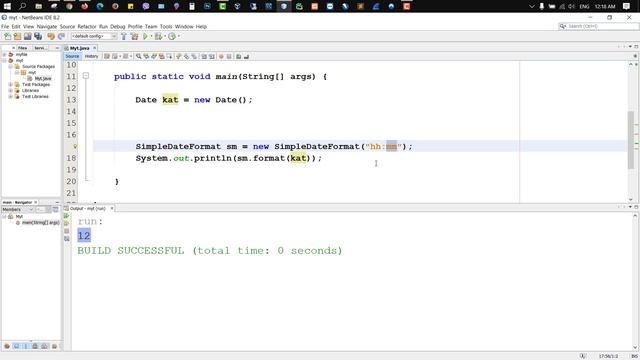Close the Myt.java editor tab
640x360 pixels.
tap(95, 48)
